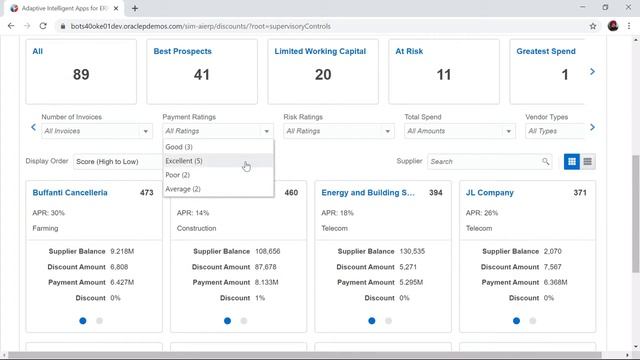Open the Chrome three-dot menu
This screenshot has width=640, height=360.
(629, 26)
